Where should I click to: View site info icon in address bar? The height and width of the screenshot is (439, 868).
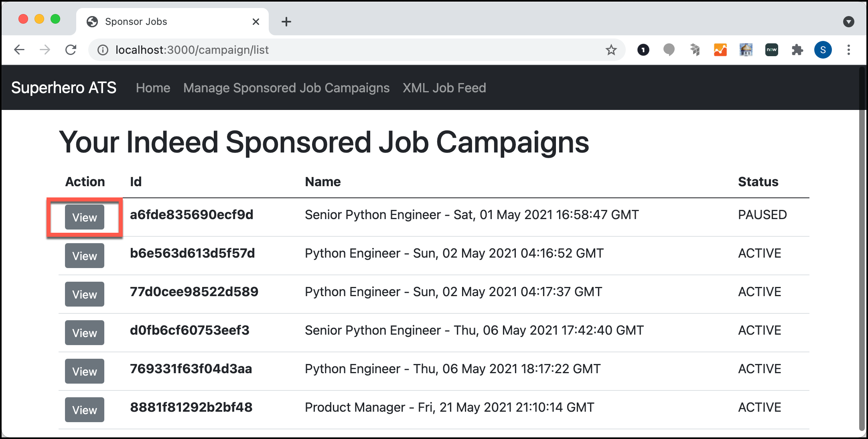103,50
